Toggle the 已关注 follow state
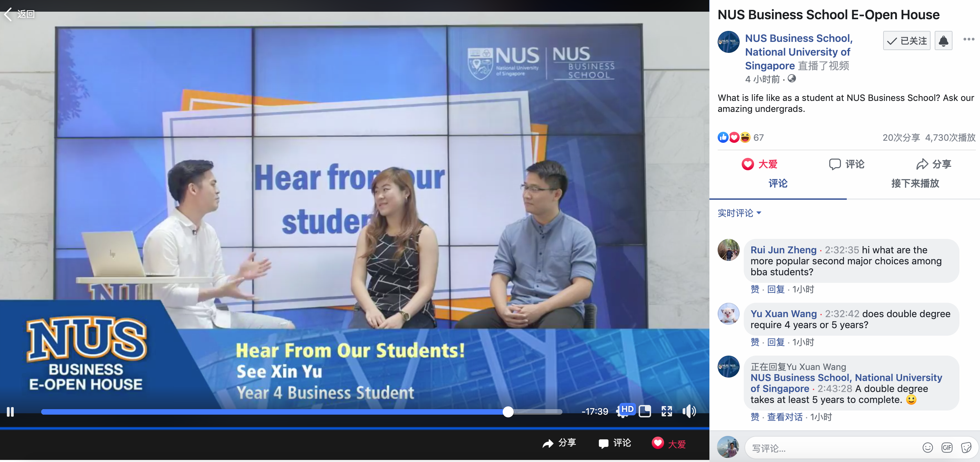The width and height of the screenshot is (980, 462). [906, 40]
